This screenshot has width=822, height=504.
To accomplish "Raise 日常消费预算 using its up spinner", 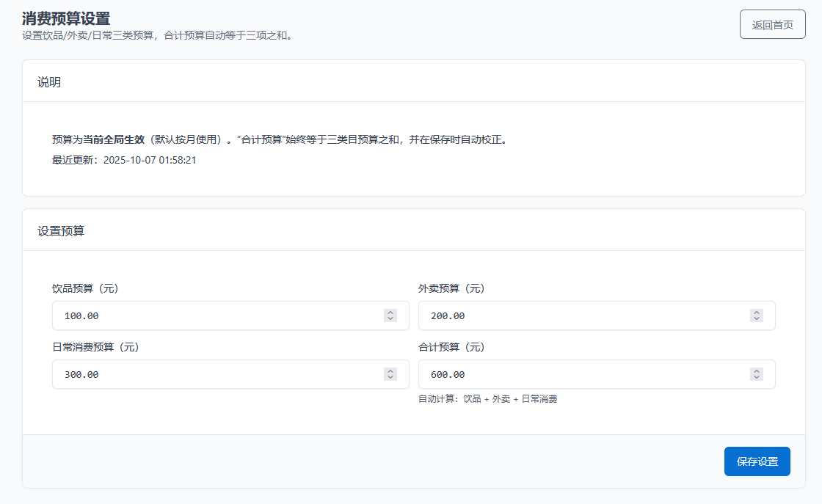I will pos(390,371).
